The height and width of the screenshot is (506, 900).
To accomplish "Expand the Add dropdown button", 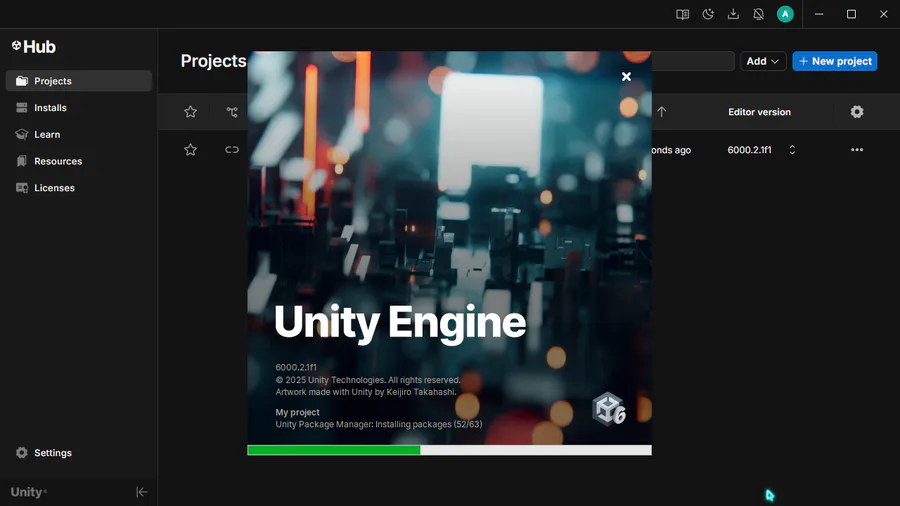I will (763, 61).
